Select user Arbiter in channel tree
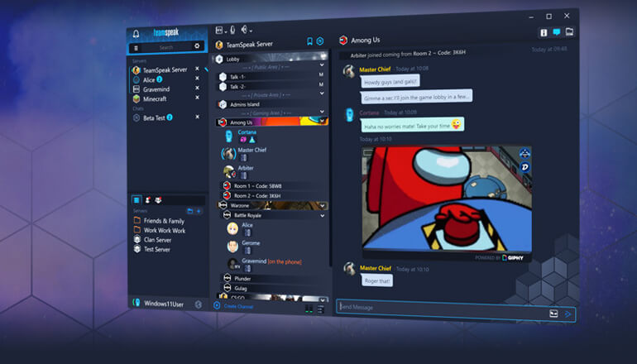The height and width of the screenshot is (364, 637). (246, 168)
